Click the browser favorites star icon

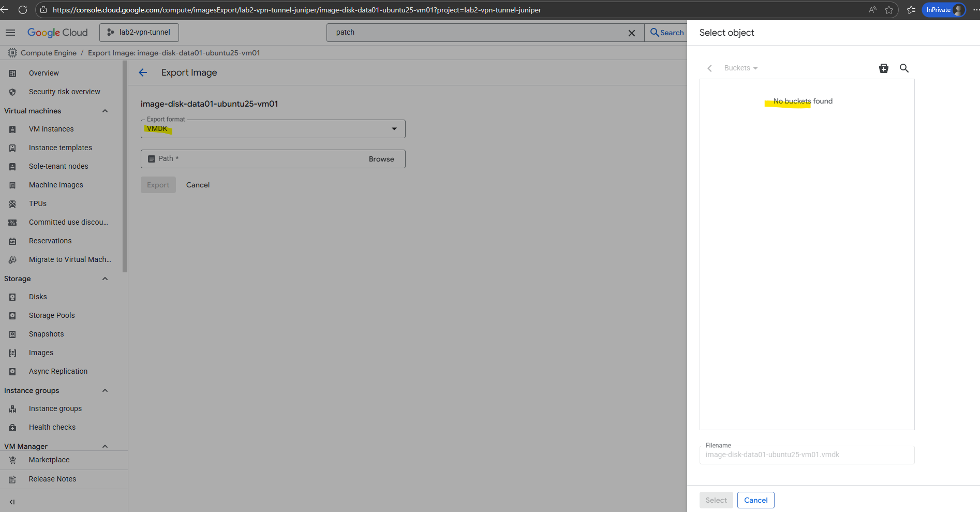click(889, 10)
